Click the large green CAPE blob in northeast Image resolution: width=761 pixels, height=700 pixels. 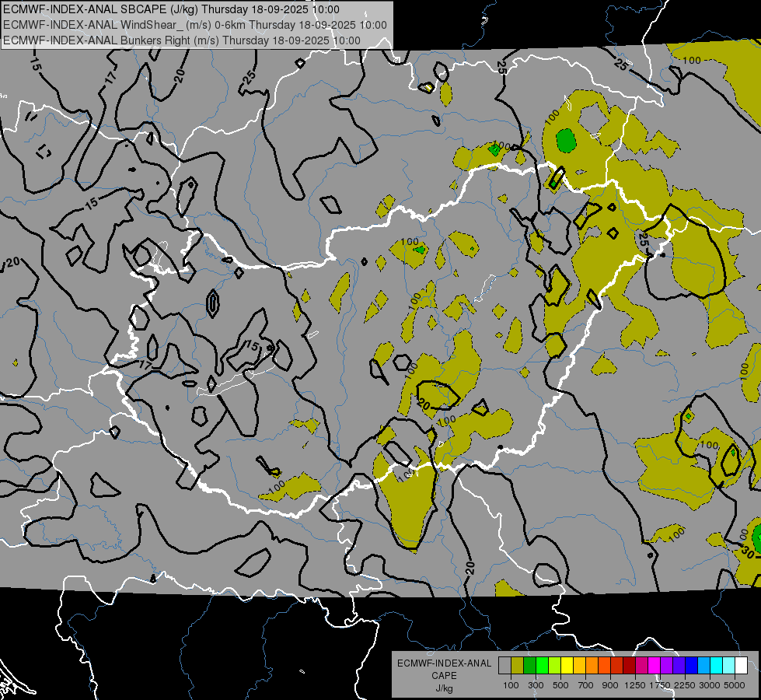tap(566, 141)
